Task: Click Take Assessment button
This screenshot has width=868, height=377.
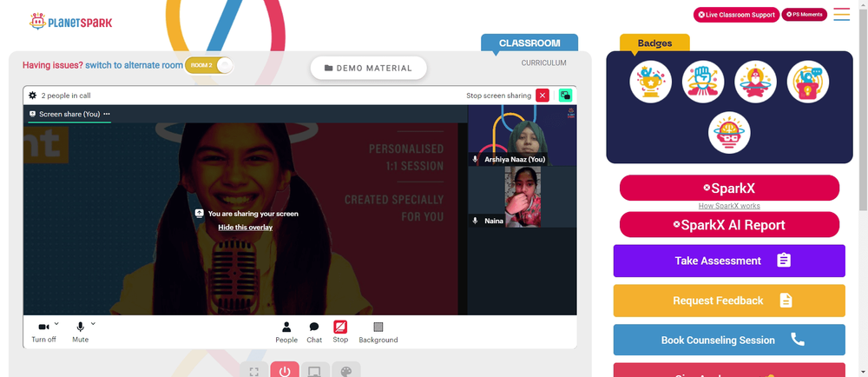Action: 729,261
